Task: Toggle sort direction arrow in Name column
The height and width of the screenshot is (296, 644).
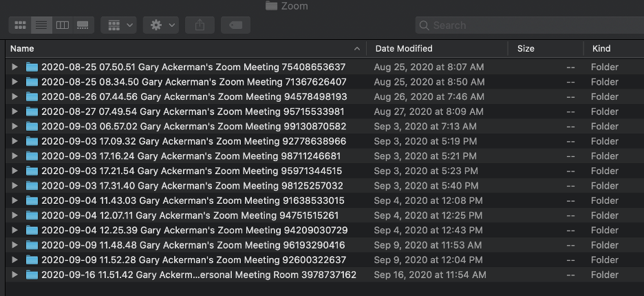Action: coord(357,48)
